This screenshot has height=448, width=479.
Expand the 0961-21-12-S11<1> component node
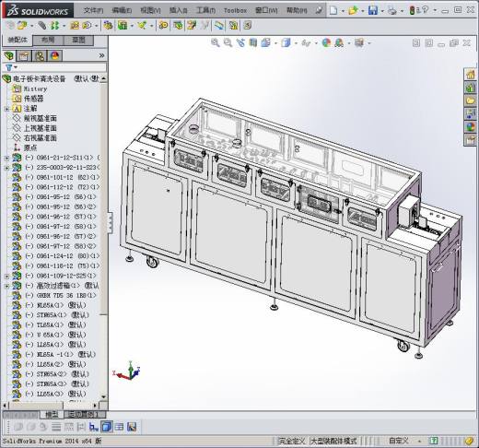click(6, 159)
